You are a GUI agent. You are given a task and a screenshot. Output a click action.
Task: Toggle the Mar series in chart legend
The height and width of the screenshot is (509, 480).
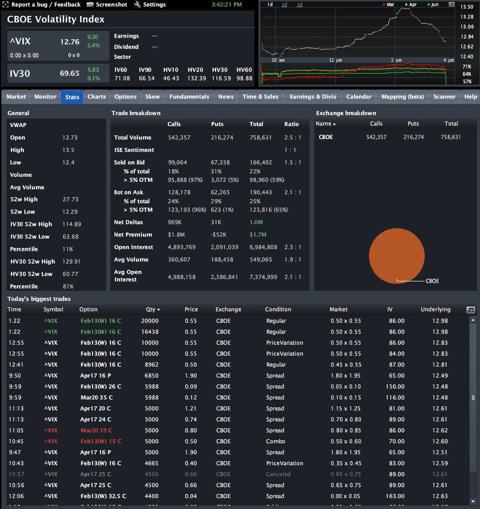pos(388,5)
